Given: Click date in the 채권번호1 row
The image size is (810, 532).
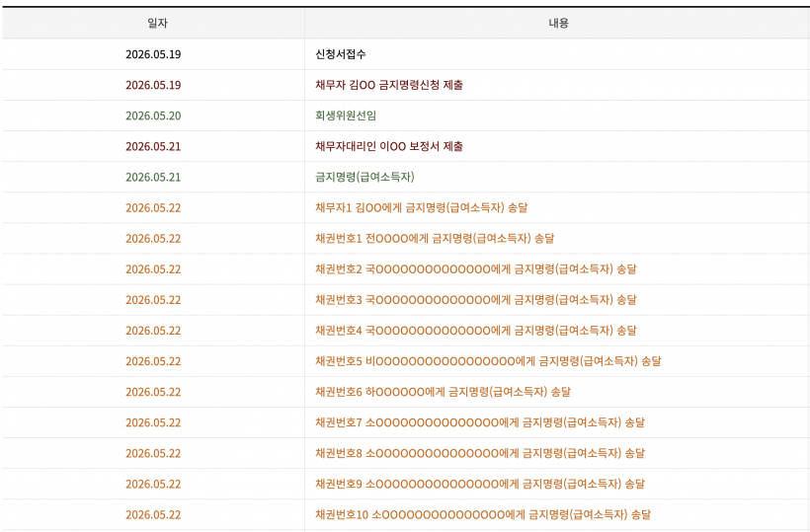Looking at the screenshot, I should (x=153, y=239).
